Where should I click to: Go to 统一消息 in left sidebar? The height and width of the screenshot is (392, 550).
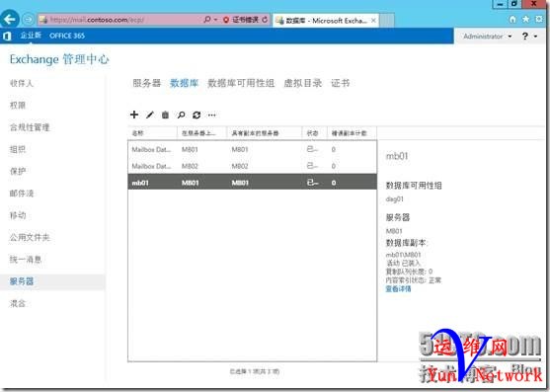click(x=26, y=260)
